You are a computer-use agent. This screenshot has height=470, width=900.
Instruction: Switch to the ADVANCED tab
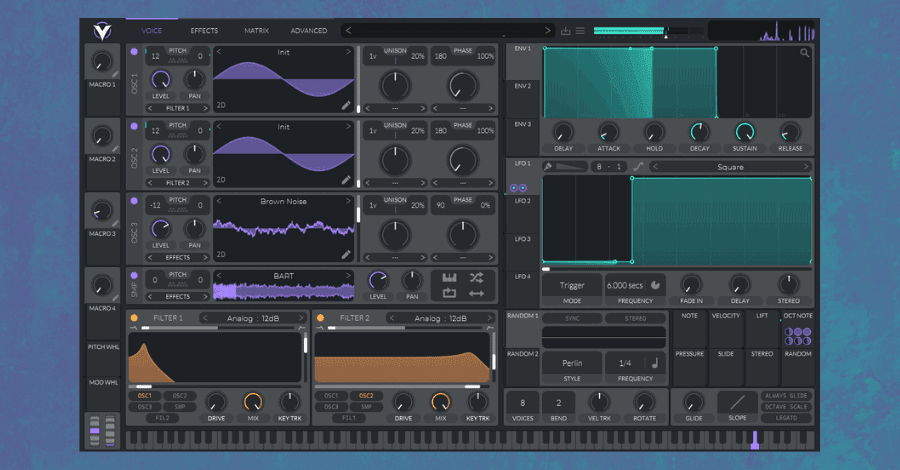309,30
